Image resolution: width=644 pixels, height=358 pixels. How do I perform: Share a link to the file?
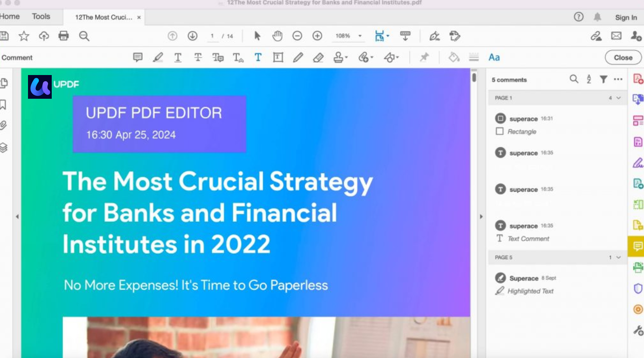click(596, 36)
